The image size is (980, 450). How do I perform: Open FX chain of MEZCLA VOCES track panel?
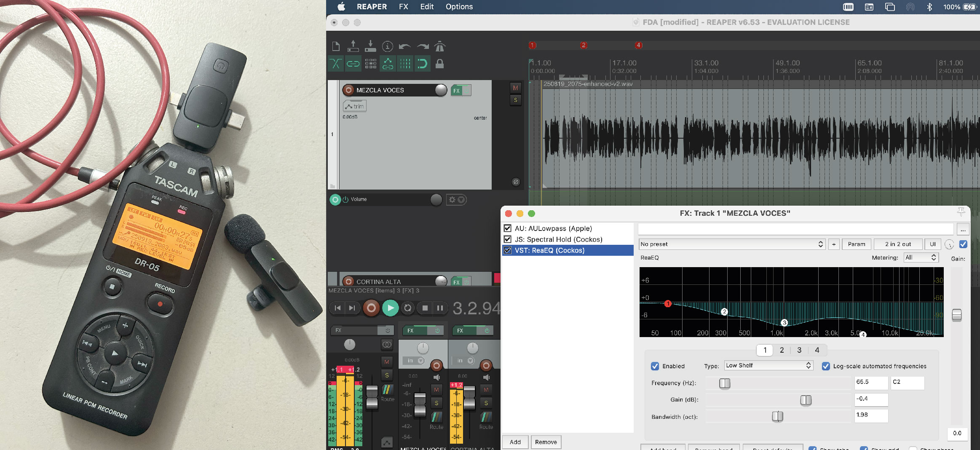(456, 91)
